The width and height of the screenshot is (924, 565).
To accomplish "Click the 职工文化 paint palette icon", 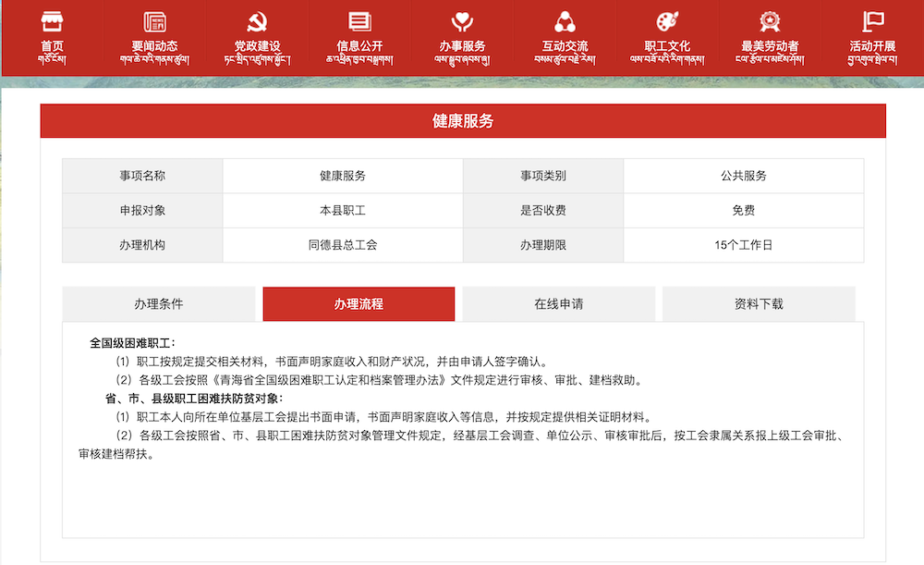I will pos(667,22).
